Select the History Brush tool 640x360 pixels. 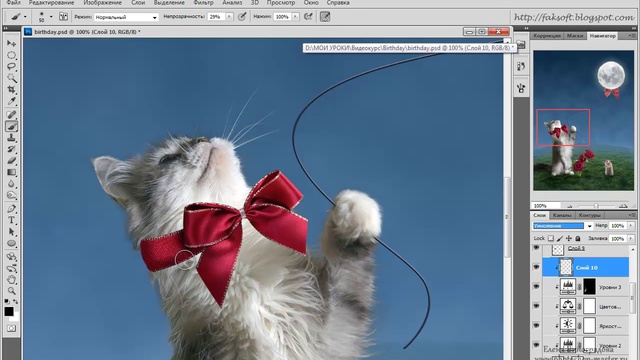point(11,149)
